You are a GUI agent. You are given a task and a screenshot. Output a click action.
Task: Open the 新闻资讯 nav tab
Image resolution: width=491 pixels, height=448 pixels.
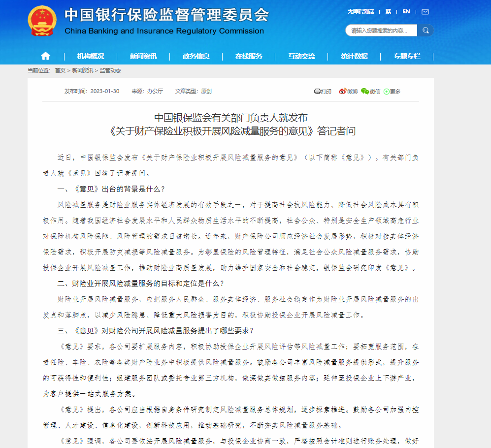point(143,56)
